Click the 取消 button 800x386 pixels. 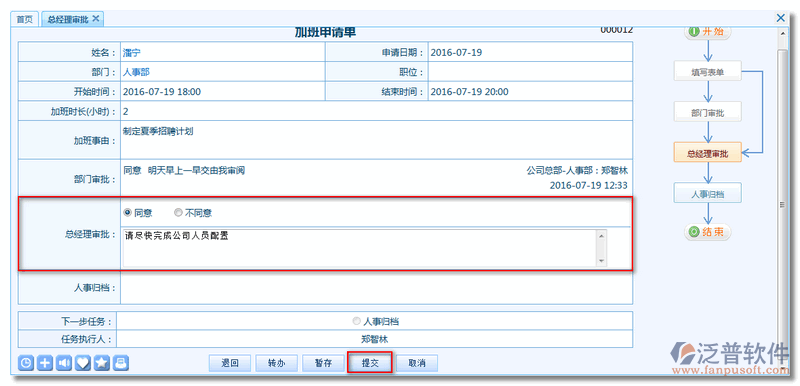pos(416,363)
